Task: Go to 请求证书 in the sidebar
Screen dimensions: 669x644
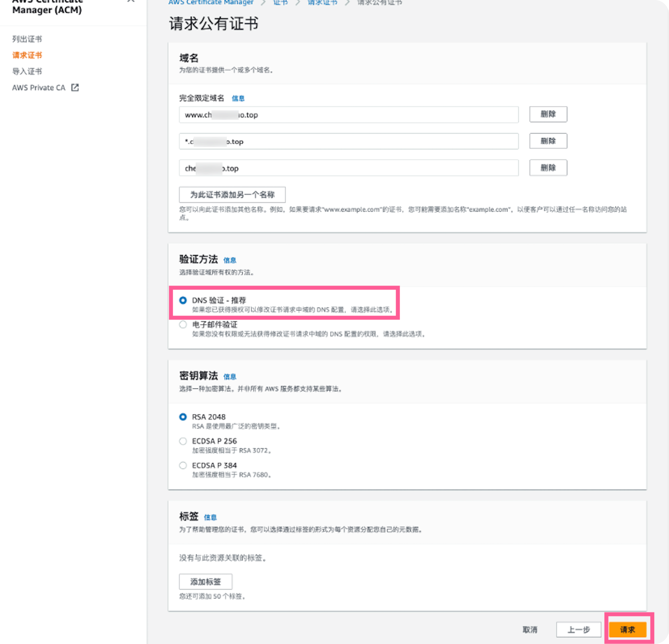Action: 27,55
